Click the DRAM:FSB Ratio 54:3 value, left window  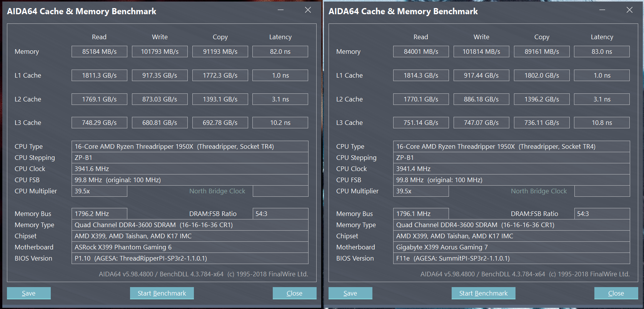click(x=280, y=214)
